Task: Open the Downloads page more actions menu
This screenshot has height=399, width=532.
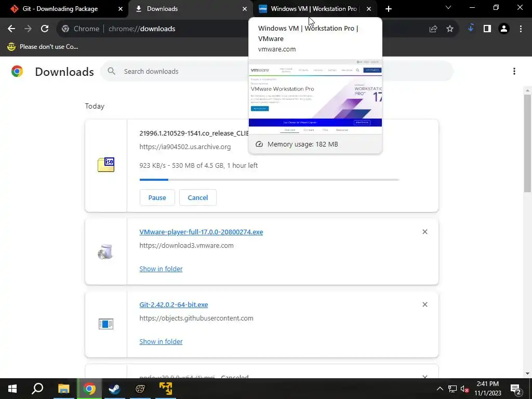Action: coord(514,71)
